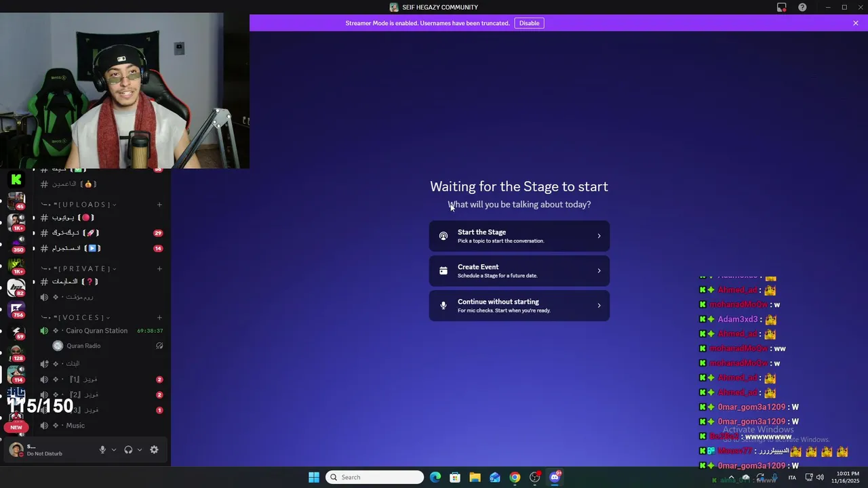Open Microsoft Store from taskbar
868x488 pixels.
(455, 477)
